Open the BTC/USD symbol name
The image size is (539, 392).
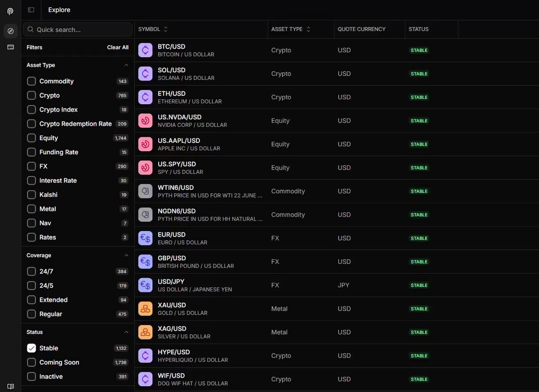click(x=172, y=46)
